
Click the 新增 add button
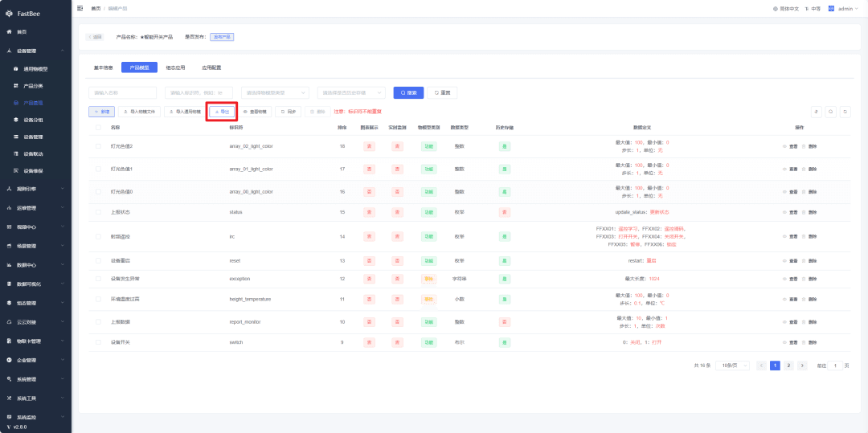[x=102, y=112]
